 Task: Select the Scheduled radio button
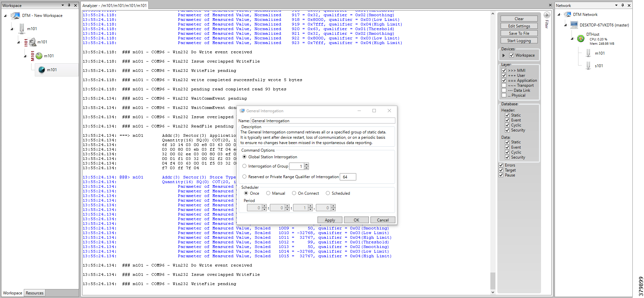pos(328,193)
